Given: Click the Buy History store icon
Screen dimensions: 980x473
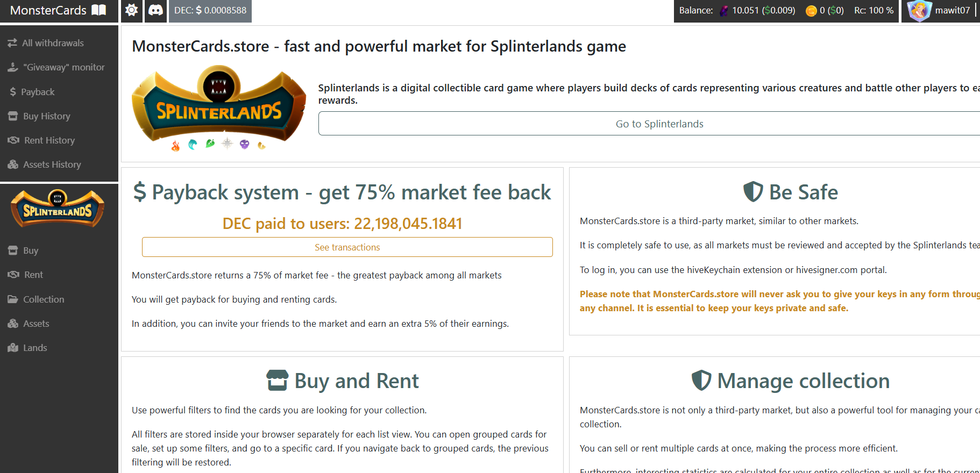Looking at the screenshot, I should 13,116.
